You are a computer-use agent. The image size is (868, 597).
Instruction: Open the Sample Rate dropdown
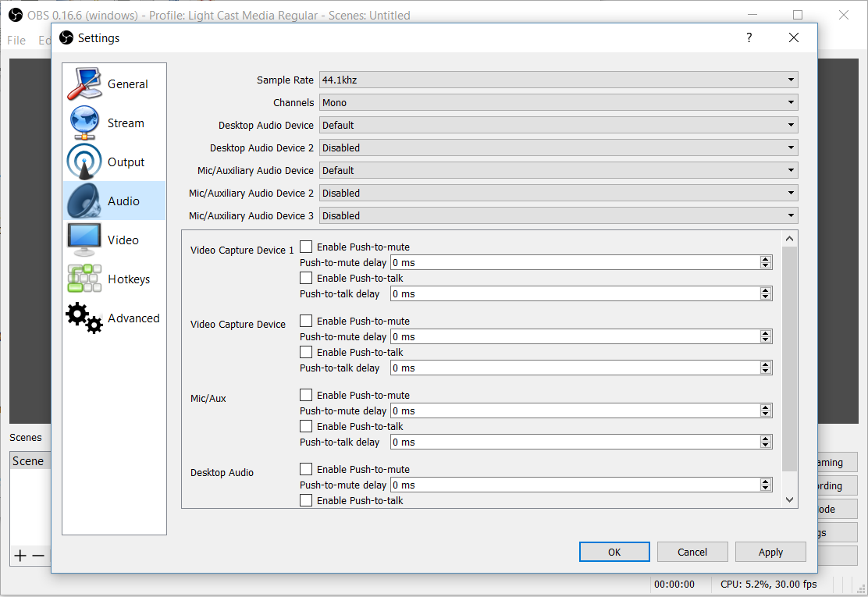pyautogui.click(x=558, y=80)
